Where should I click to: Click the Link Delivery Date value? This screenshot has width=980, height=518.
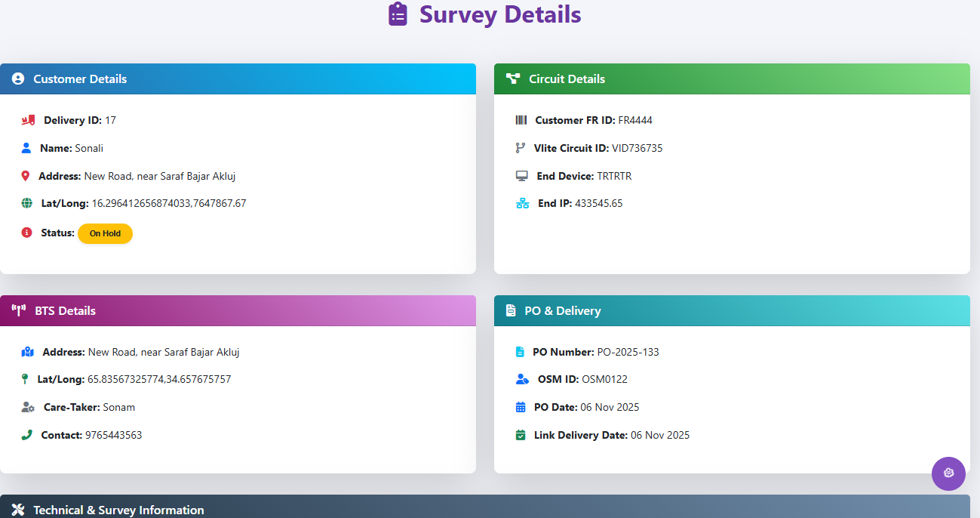pyautogui.click(x=660, y=435)
